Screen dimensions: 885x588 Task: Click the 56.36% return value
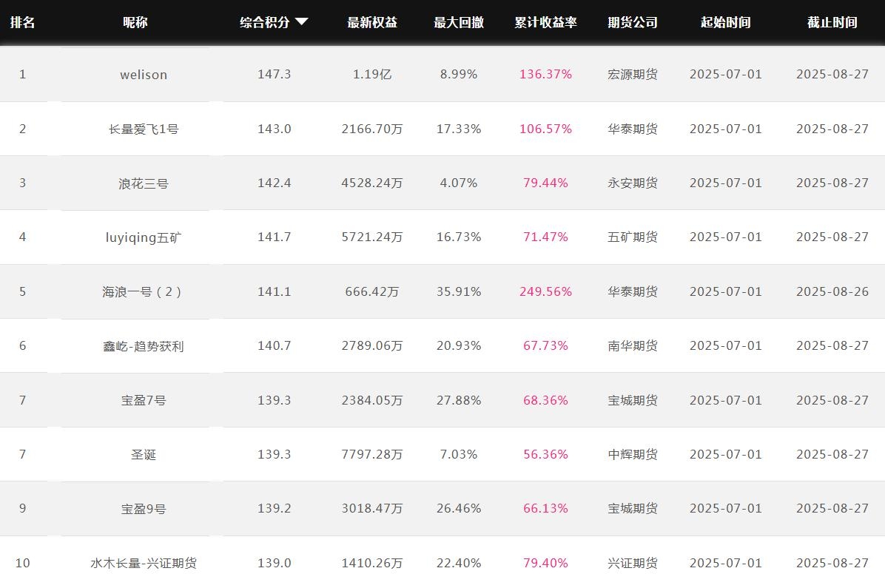click(546, 454)
